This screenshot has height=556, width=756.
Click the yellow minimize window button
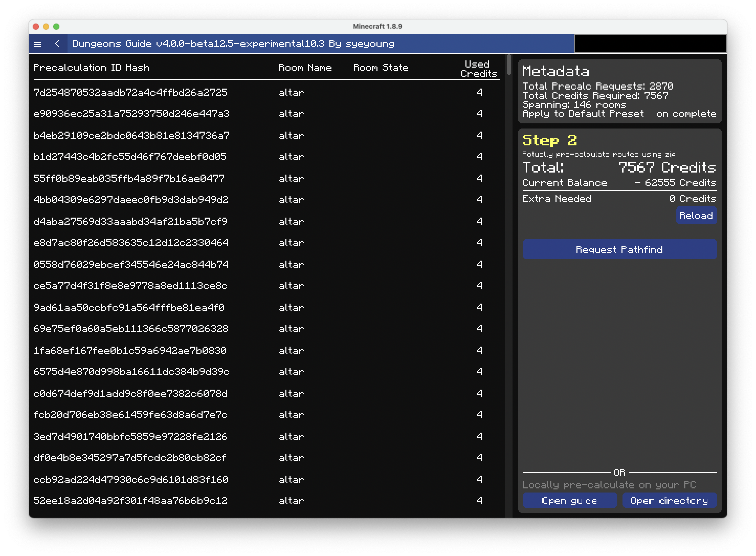coord(46,27)
